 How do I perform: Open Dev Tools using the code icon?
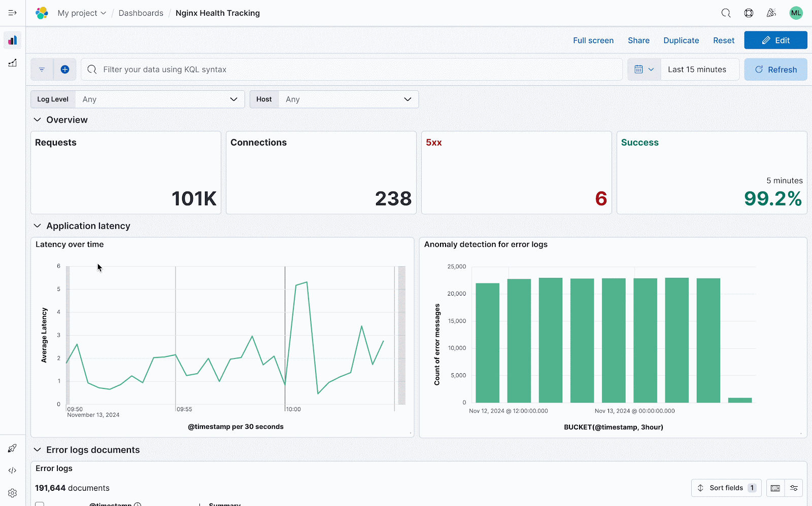pyautogui.click(x=12, y=470)
